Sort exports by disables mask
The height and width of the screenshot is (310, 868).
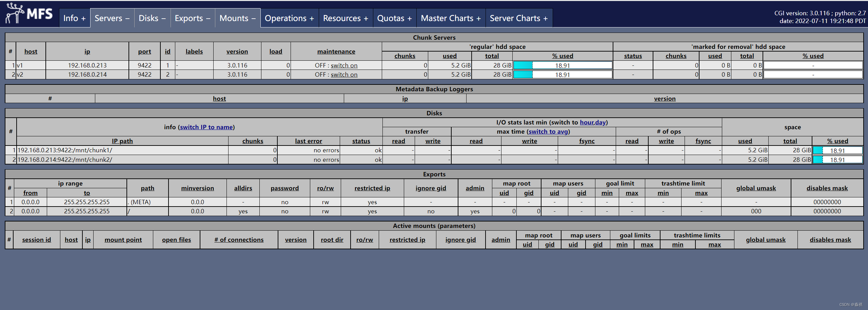coord(827,188)
